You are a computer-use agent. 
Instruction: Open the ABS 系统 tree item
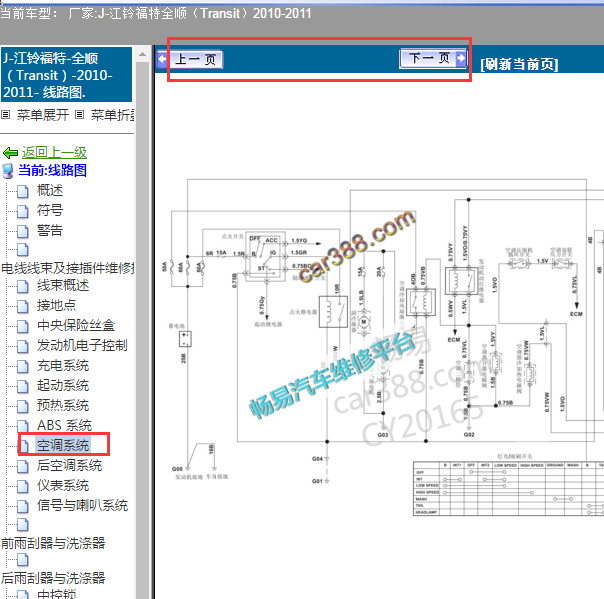click(x=64, y=426)
